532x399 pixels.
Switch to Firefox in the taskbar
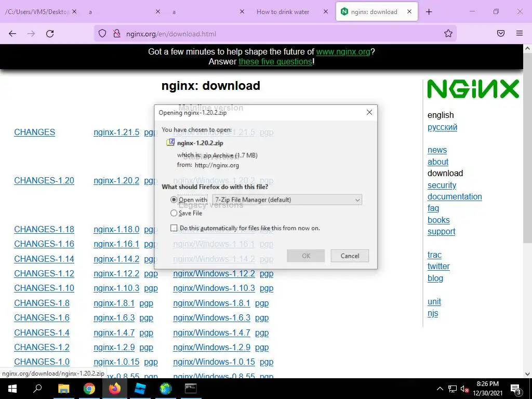point(115,389)
